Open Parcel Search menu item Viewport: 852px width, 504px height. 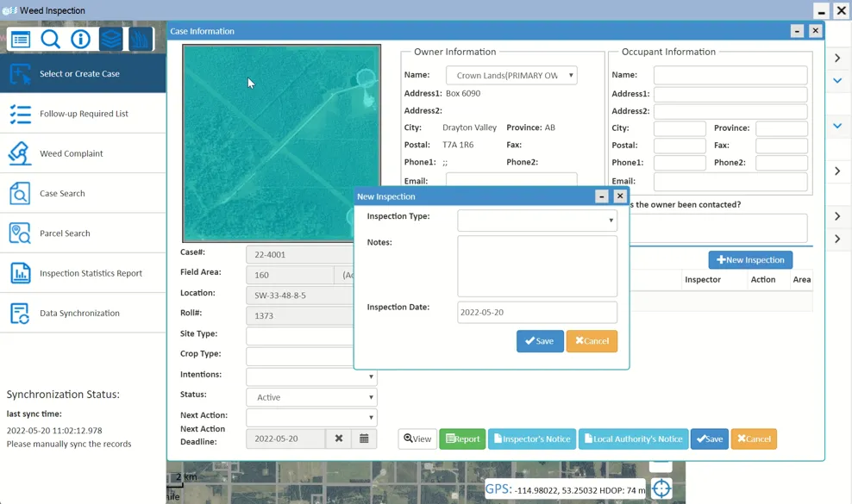coord(83,233)
